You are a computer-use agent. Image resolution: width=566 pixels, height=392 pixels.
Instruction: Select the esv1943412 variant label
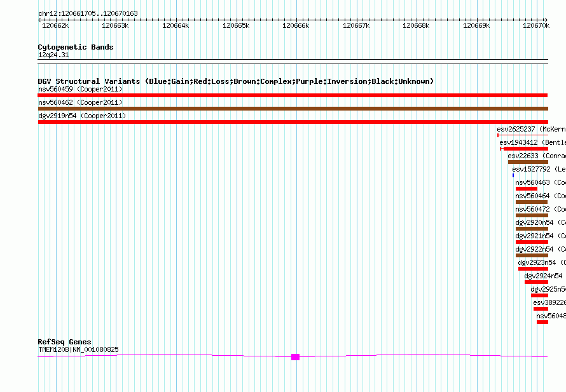[x=532, y=142]
